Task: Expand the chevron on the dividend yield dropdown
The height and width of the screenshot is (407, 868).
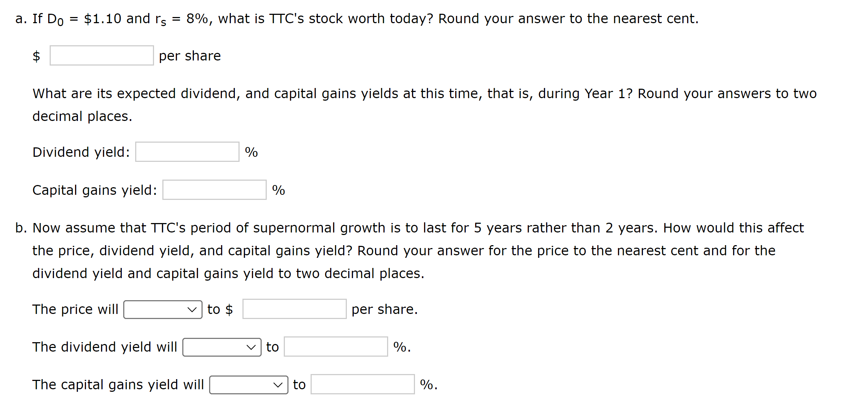Action: coord(252,347)
